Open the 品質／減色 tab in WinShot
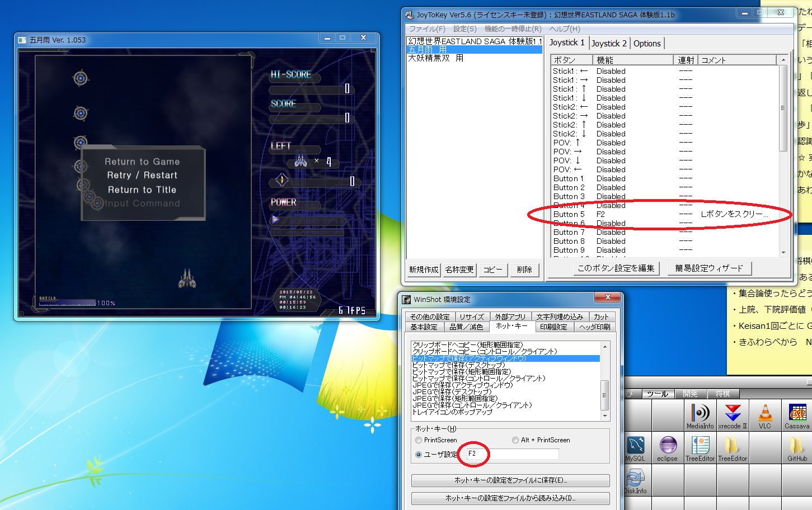812x510 pixels. tap(466, 327)
